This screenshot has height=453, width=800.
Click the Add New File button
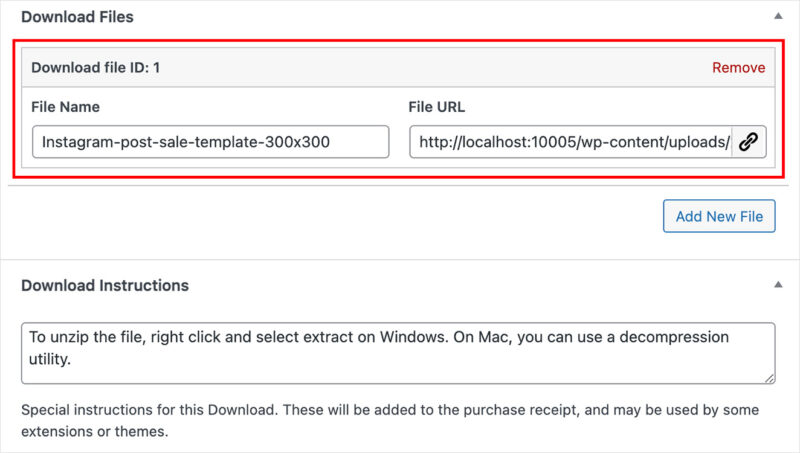[719, 216]
